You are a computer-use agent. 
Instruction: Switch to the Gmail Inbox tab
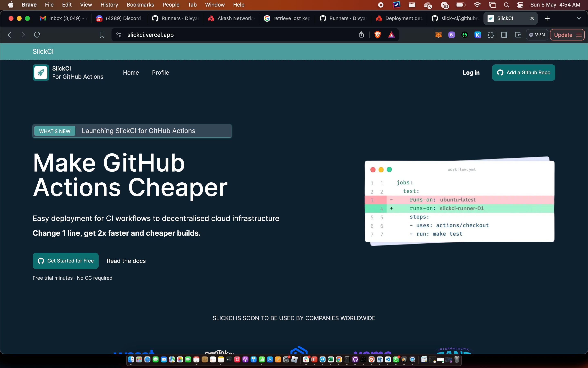click(63, 18)
